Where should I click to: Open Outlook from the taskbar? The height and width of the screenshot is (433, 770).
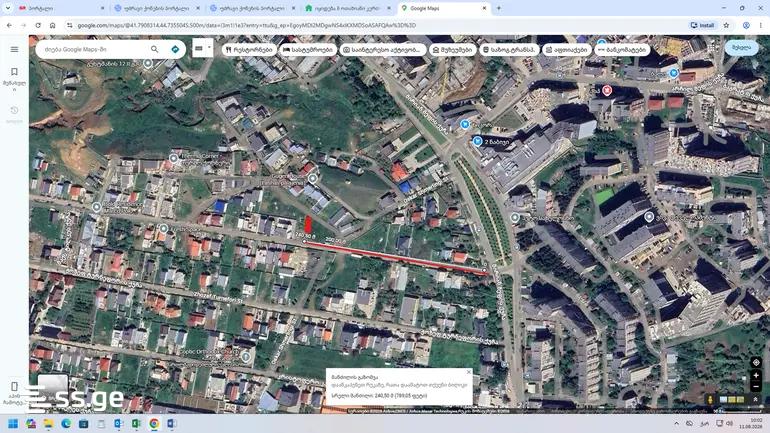[x=118, y=423]
